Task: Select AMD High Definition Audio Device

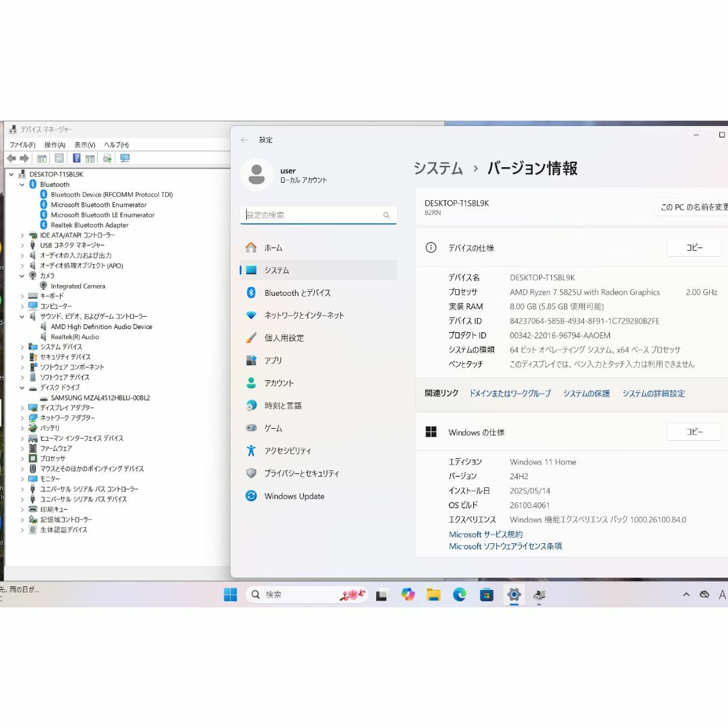Action: (x=101, y=327)
